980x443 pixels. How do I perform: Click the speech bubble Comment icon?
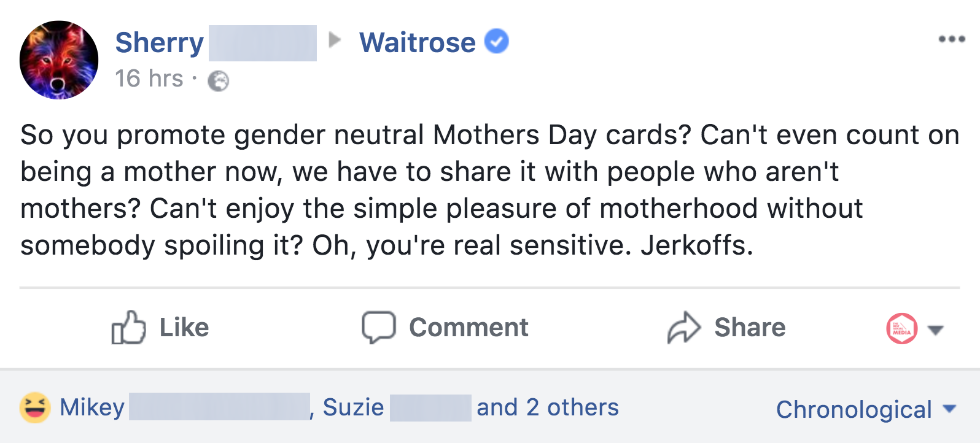coord(378,327)
